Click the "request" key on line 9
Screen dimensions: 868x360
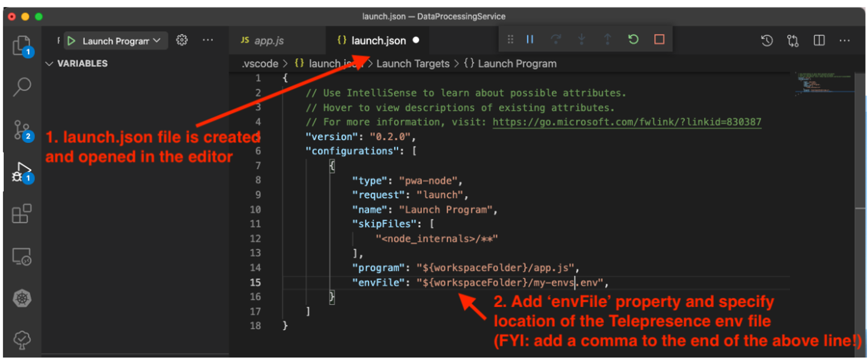click(378, 195)
